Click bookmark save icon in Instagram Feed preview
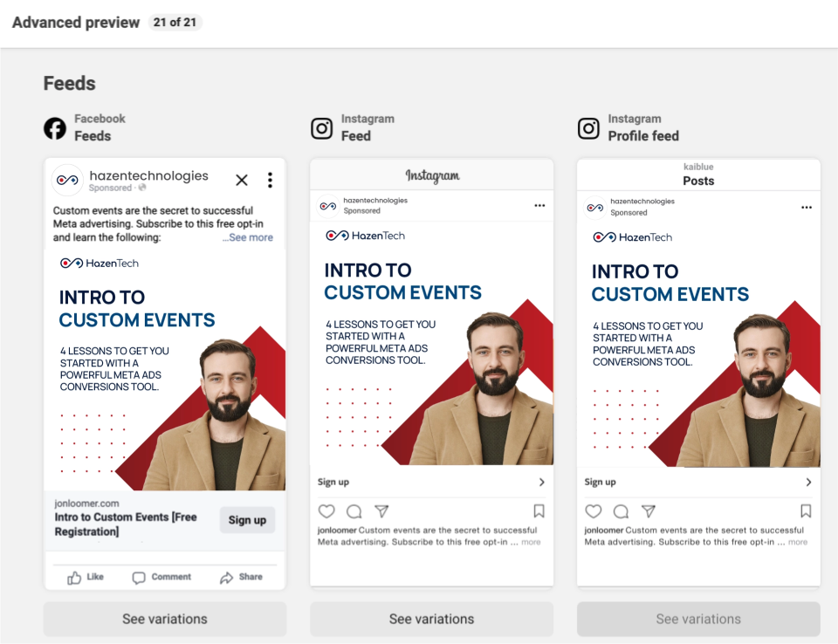 point(539,511)
